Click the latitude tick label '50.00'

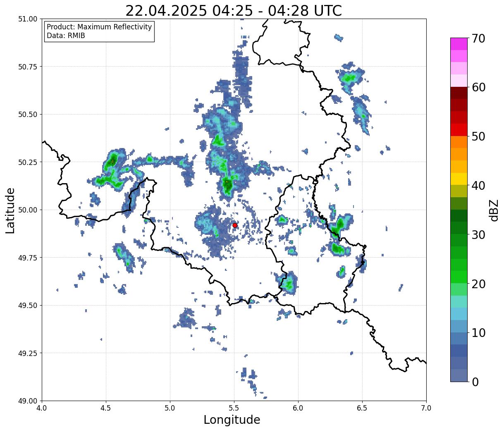28,210
